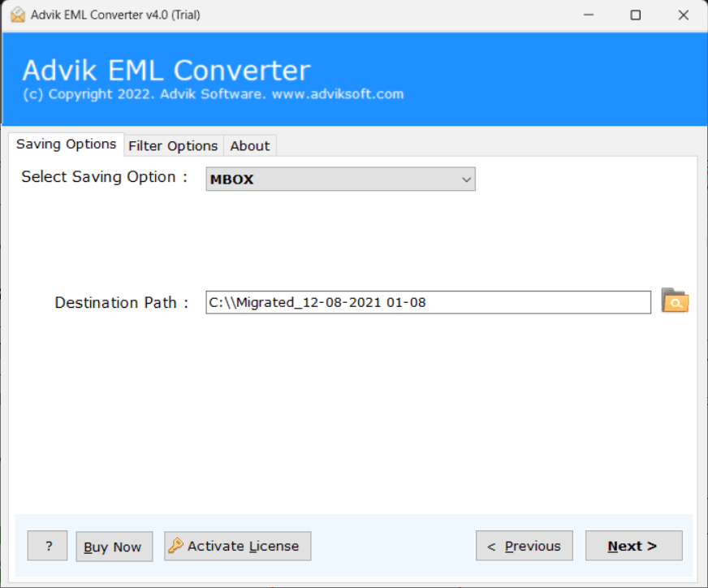
Task: Click the Buy Now button
Action: 114,547
